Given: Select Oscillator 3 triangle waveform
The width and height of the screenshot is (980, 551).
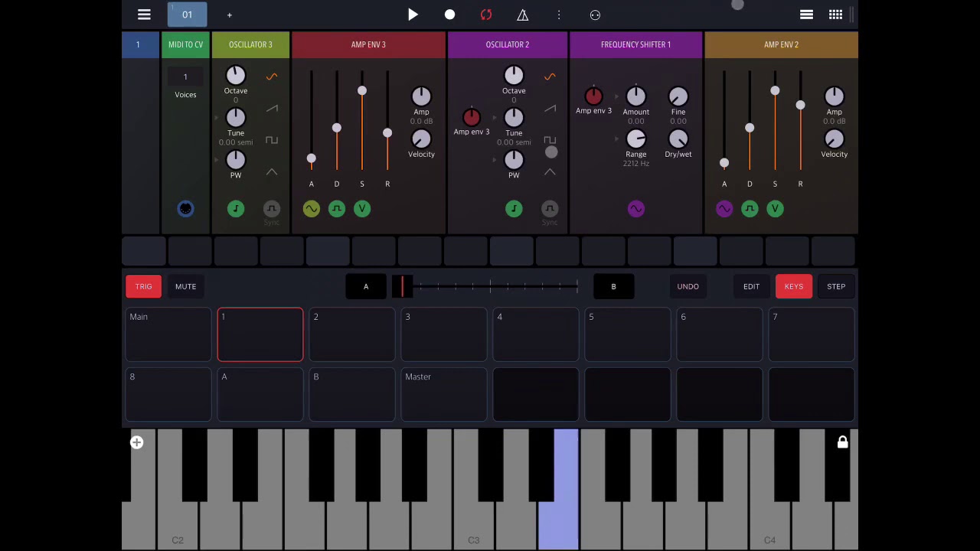Looking at the screenshot, I should point(272,172).
